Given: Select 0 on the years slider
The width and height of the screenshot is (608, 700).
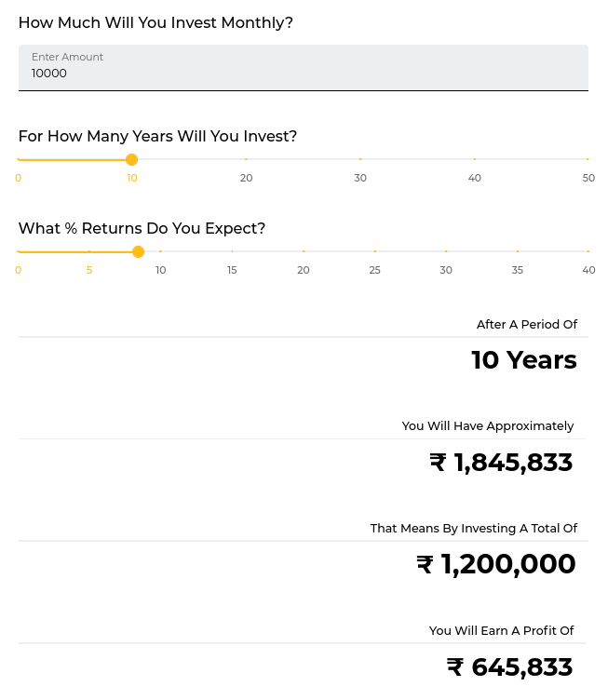Looking at the screenshot, I should (19, 159).
